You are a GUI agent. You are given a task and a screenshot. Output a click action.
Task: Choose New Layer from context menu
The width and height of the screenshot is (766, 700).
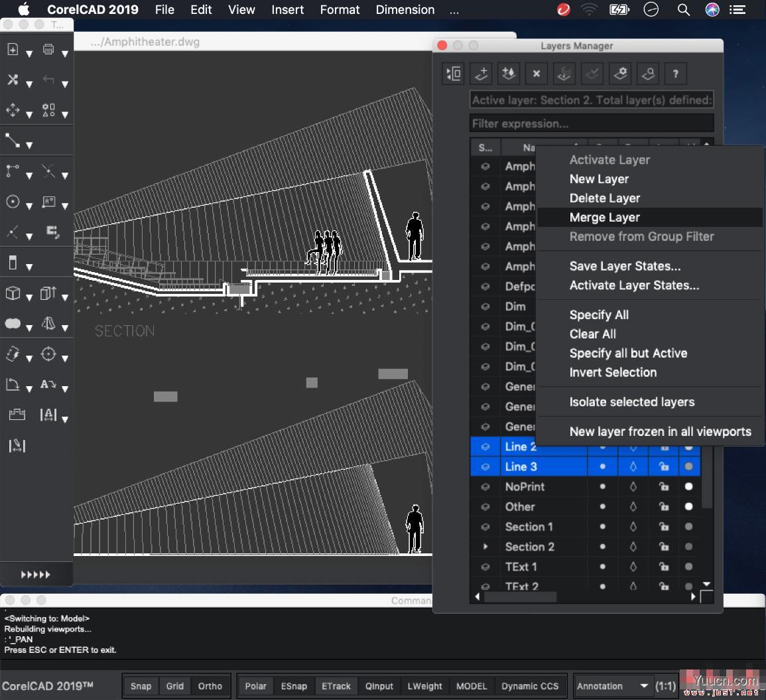(x=650, y=179)
